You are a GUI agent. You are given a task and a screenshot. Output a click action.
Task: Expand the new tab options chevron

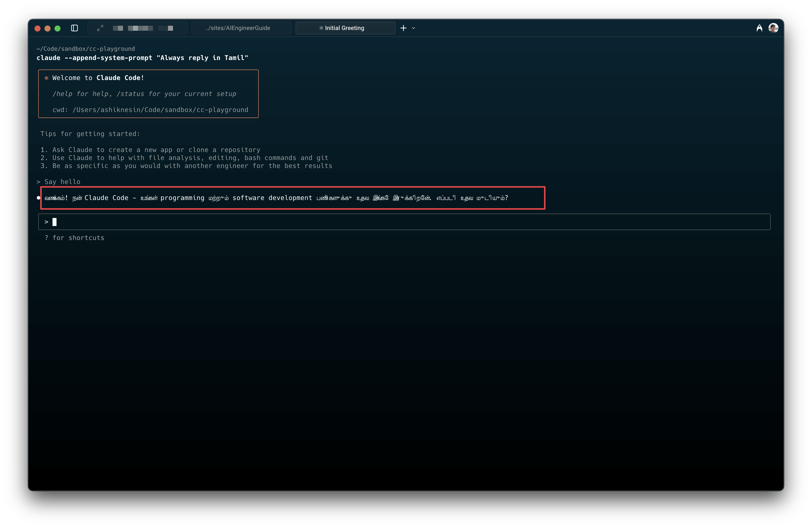coord(413,28)
